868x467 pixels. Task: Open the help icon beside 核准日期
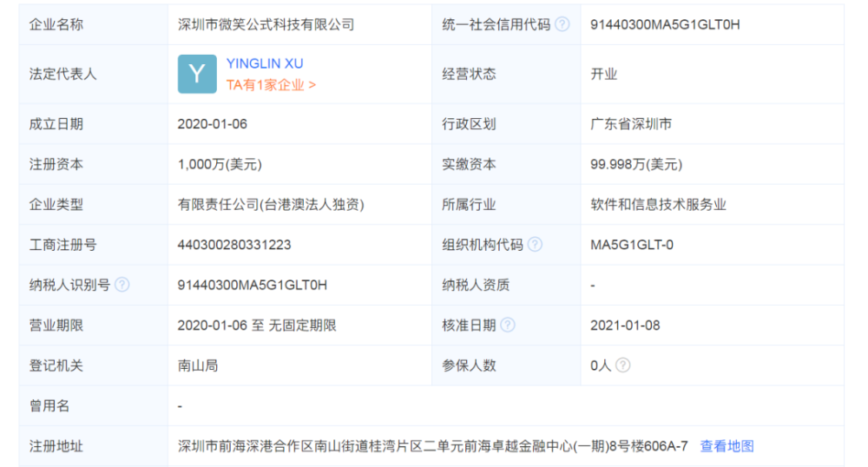pyautogui.click(x=508, y=326)
